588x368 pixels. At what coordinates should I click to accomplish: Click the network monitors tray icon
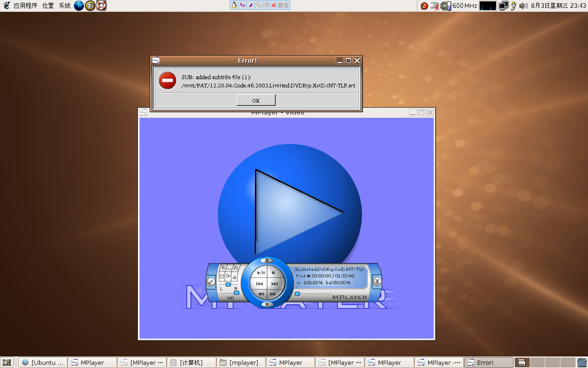[x=503, y=6]
